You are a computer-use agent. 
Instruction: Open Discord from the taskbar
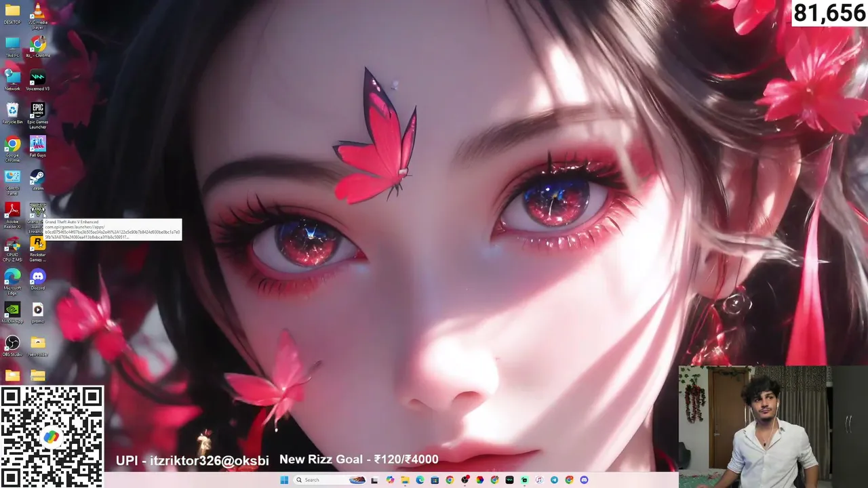pos(584,480)
